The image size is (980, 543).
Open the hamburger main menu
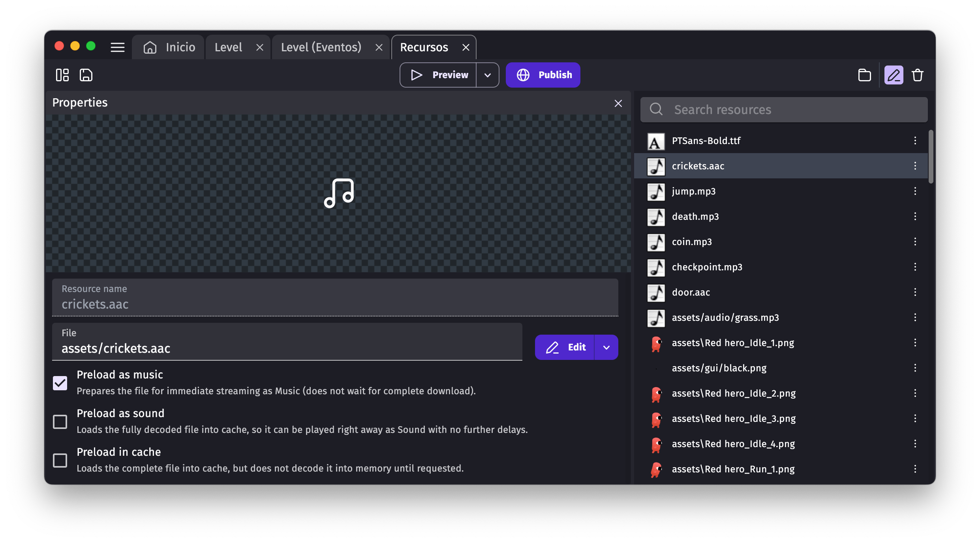tap(117, 47)
